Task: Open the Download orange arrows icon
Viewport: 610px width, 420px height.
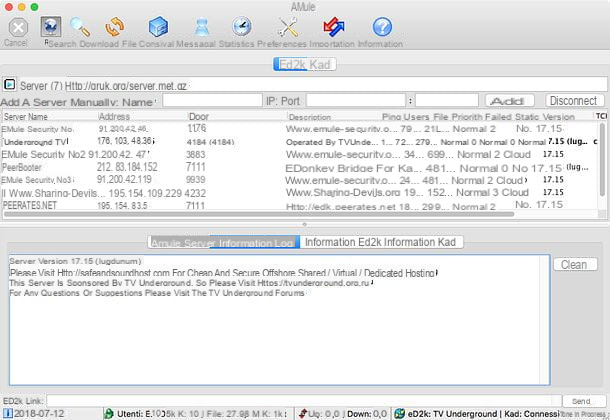Action: click(115, 27)
